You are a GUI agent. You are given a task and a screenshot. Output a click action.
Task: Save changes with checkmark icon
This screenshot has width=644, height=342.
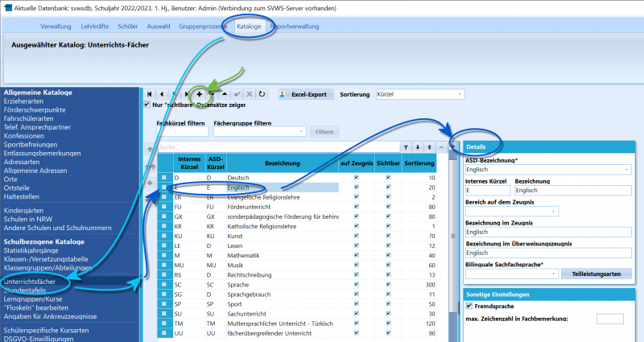[x=237, y=94]
